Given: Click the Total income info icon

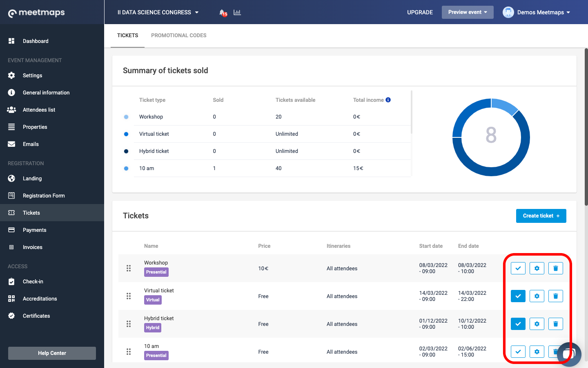Looking at the screenshot, I should [388, 100].
